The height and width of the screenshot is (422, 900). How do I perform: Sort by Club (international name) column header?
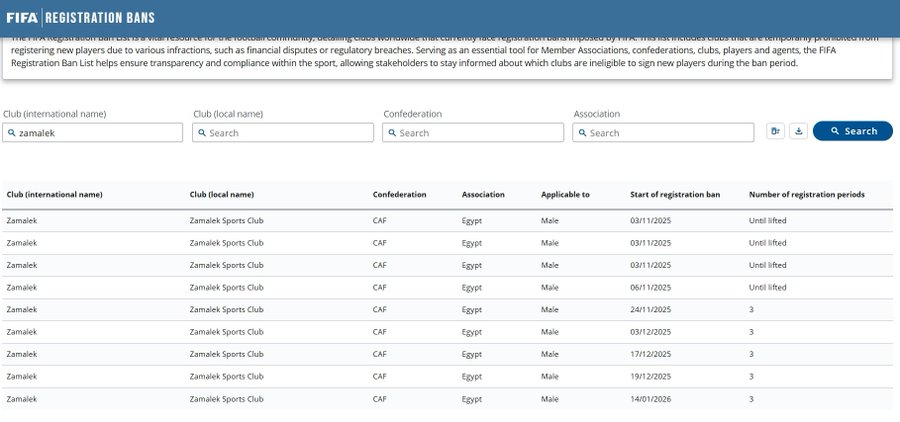(54, 194)
